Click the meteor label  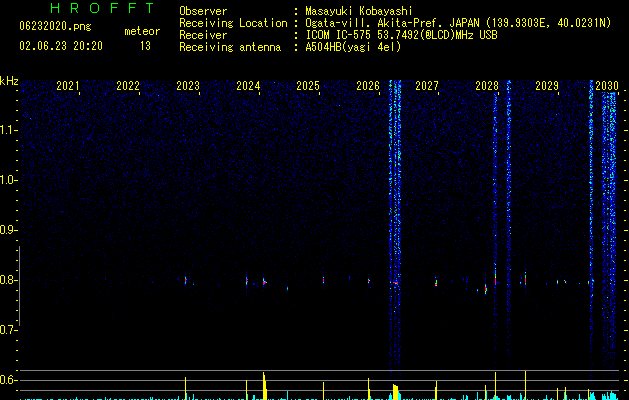(x=142, y=31)
